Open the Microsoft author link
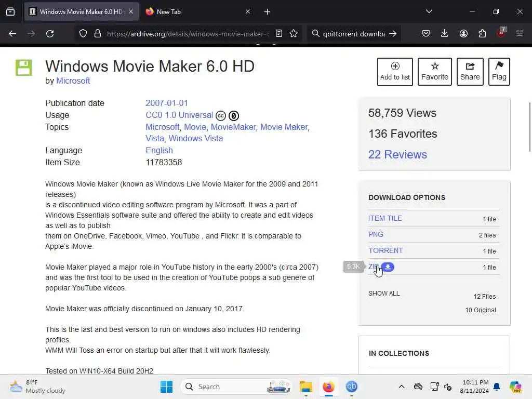This screenshot has width=532, height=399. click(x=73, y=81)
